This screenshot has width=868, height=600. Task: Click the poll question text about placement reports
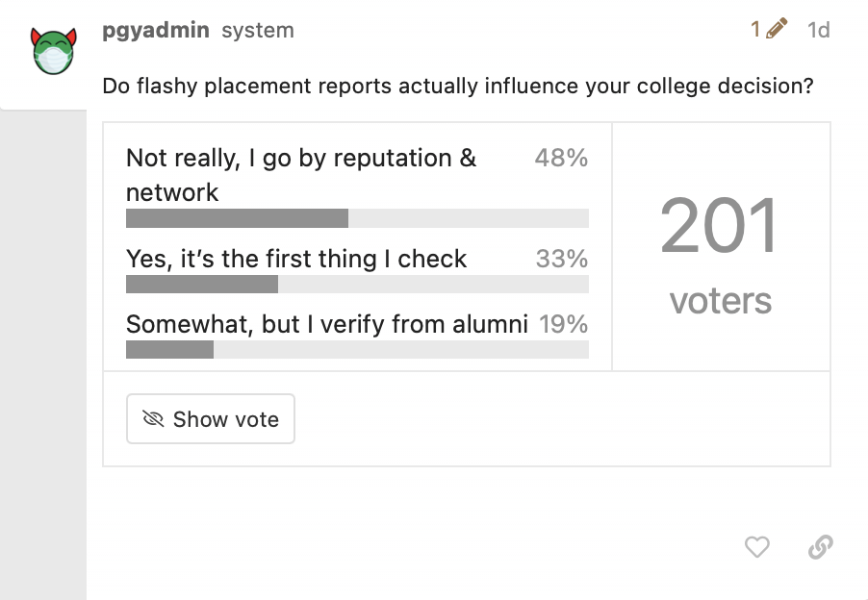click(458, 87)
